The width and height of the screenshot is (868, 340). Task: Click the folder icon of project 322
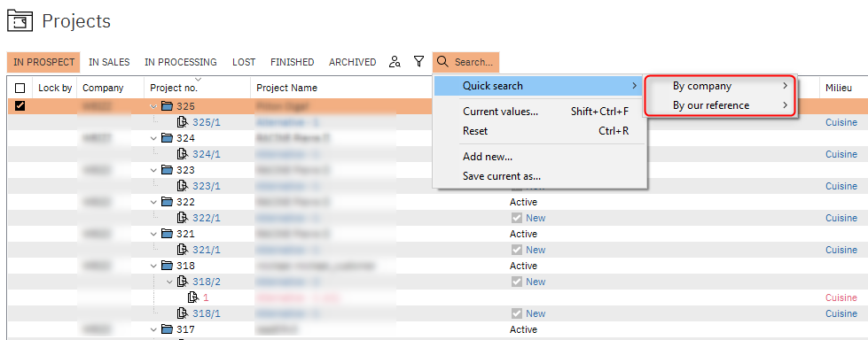pyautogui.click(x=167, y=202)
